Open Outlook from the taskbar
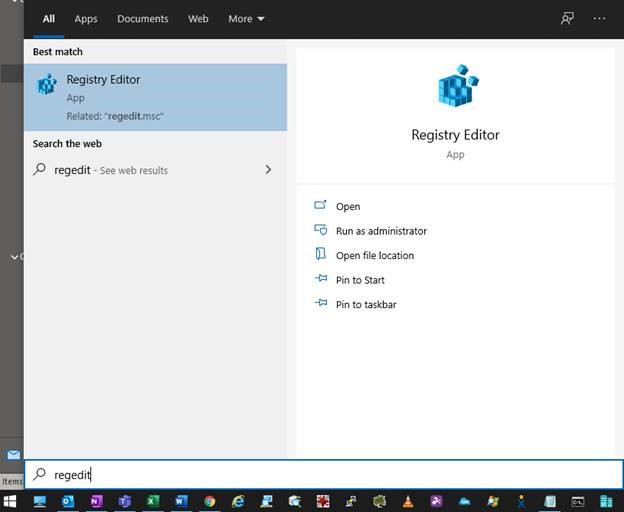This screenshot has height=512, width=624. (68, 502)
